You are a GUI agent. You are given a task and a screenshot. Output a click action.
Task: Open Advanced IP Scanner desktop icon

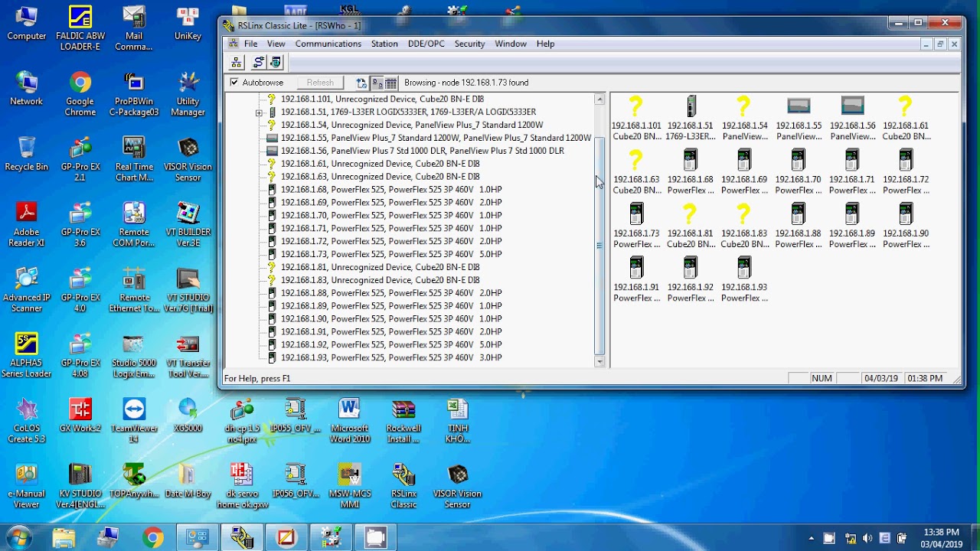27,290
